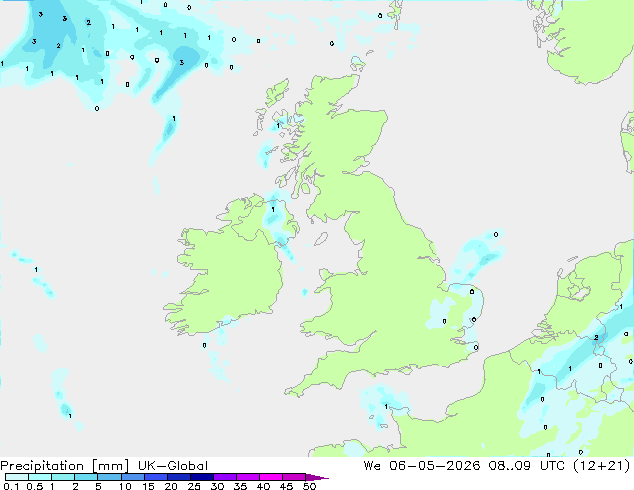Image resolution: width=634 pixels, height=490 pixels.
Task: Click legend scale label '10'
Action: pyautogui.click(x=125, y=486)
